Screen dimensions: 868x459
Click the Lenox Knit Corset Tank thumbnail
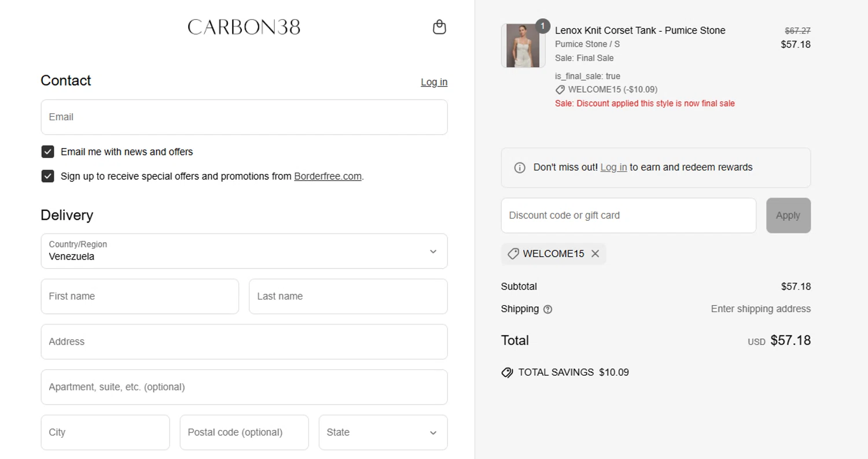click(x=523, y=46)
